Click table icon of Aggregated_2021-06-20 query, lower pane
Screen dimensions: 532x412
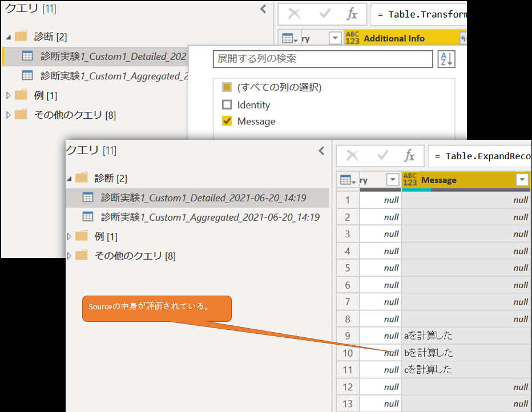tap(87, 217)
